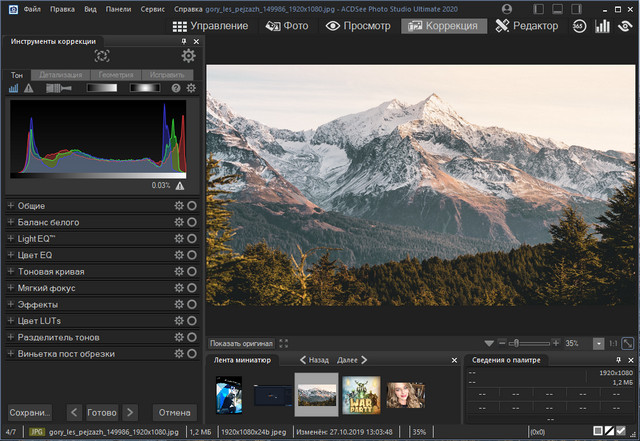The image size is (640, 441).
Task: Click the full screen icon beside Показать оригинал
Action: pos(284,343)
